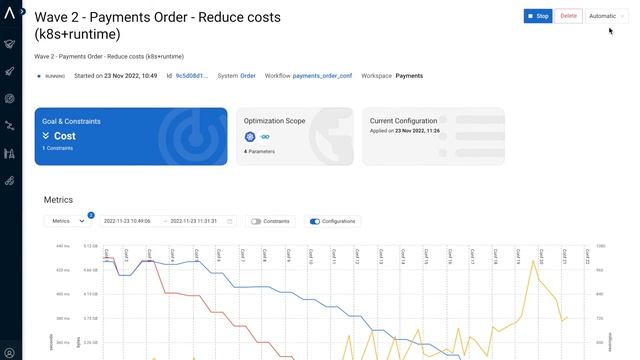
Task: Click the Kubernetes icon in Optimization Scope
Action: pos(250,137)
